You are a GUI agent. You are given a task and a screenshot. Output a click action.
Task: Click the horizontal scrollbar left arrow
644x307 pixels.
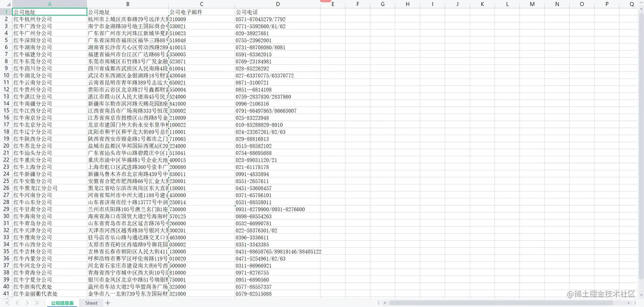point(385,303)
